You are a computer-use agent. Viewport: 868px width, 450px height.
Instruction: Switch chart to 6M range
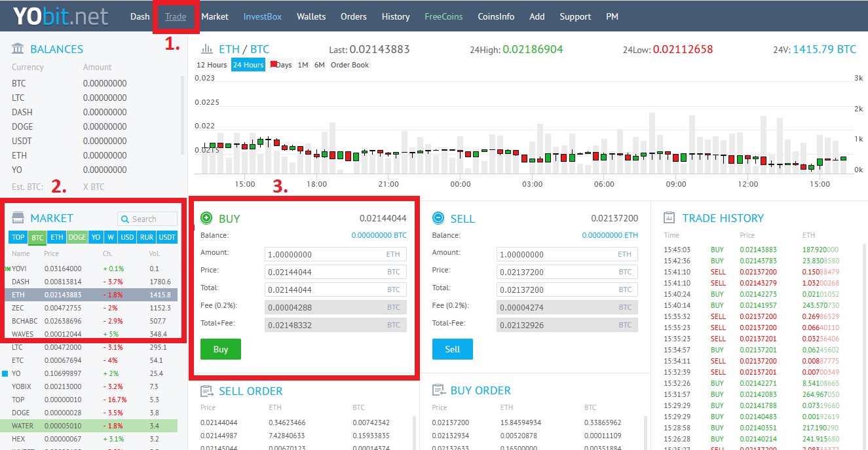(319, 65)
